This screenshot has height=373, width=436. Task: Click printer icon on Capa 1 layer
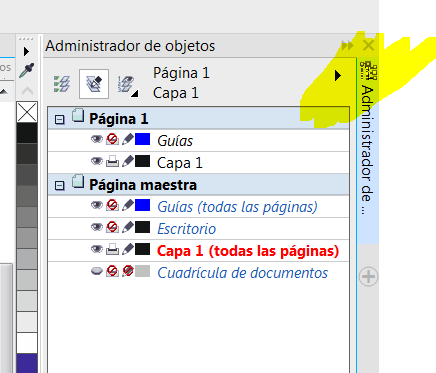tap(112, 162)
